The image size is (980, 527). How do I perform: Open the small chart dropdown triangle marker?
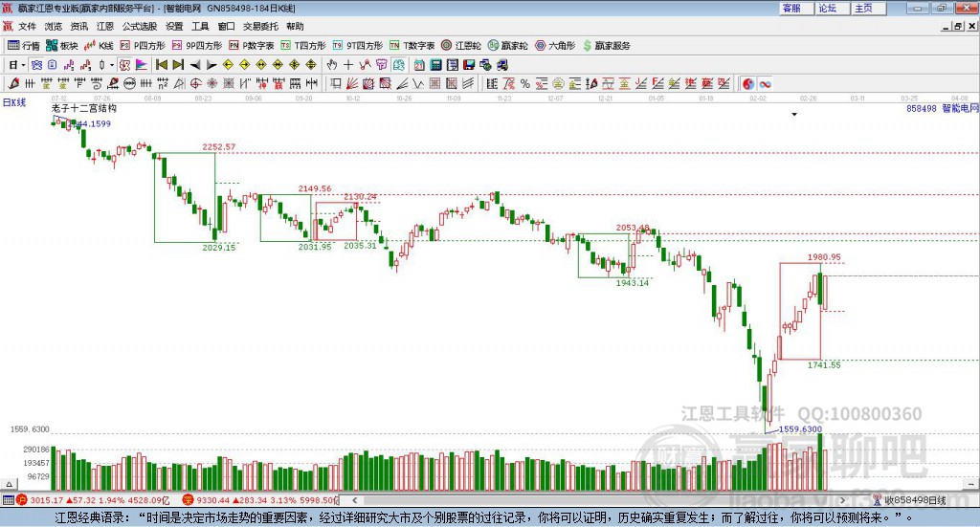tap(794, 114)
